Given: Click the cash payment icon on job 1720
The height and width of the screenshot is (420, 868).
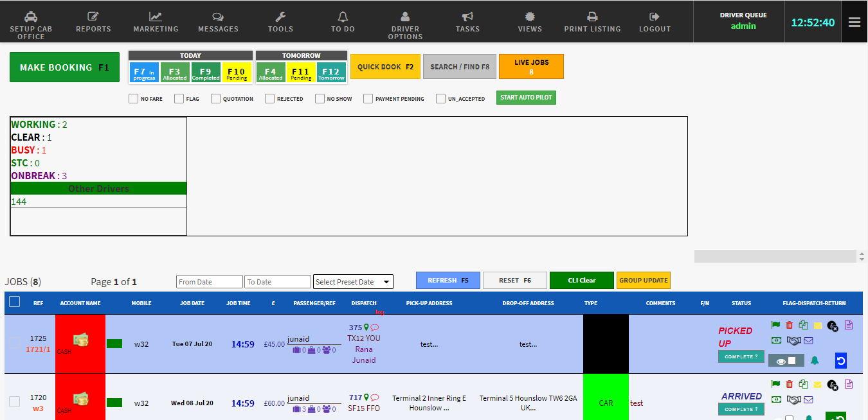Looking at the screenshot, I should (776, 398).
